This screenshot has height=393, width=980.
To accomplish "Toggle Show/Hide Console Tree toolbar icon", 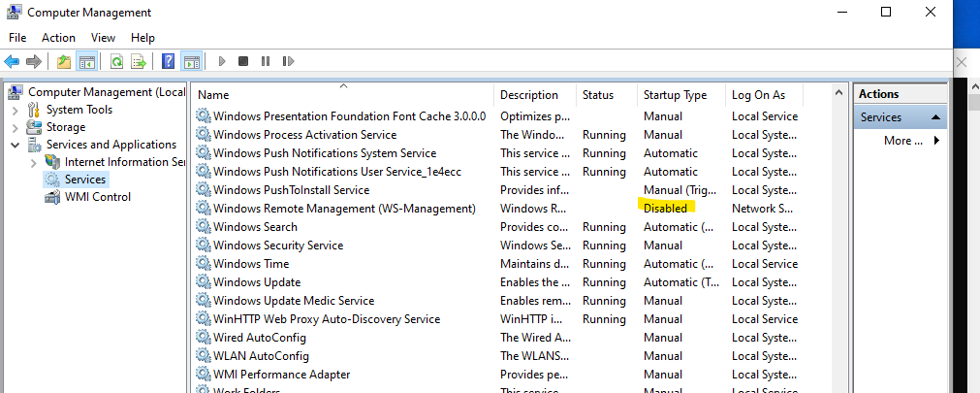I will point(86,61).
